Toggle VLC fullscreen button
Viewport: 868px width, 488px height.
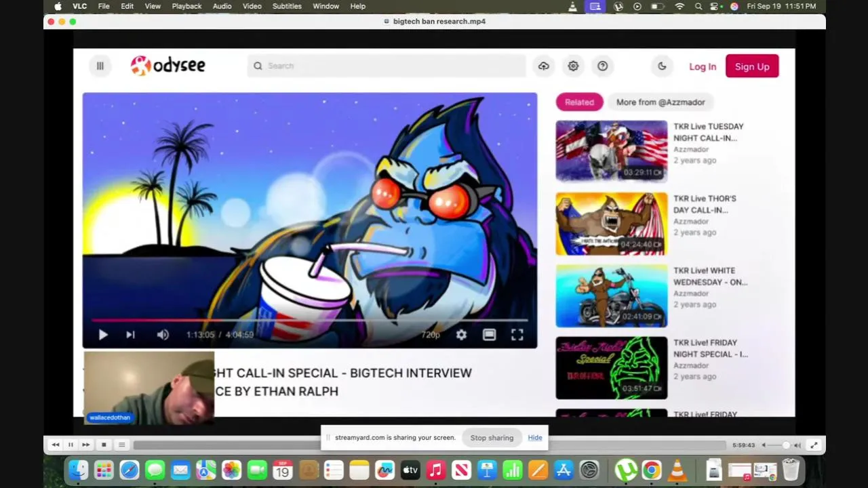click(814, 445)
